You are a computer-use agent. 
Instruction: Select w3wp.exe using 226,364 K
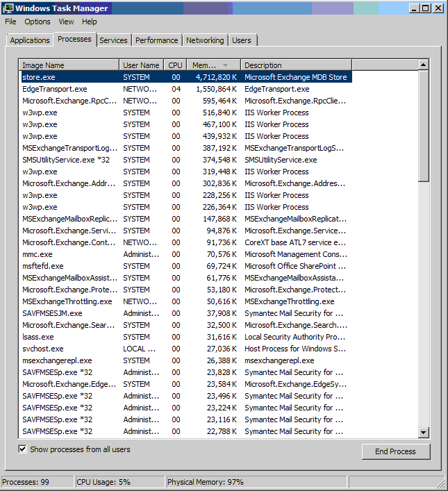[x=187, y=207]
